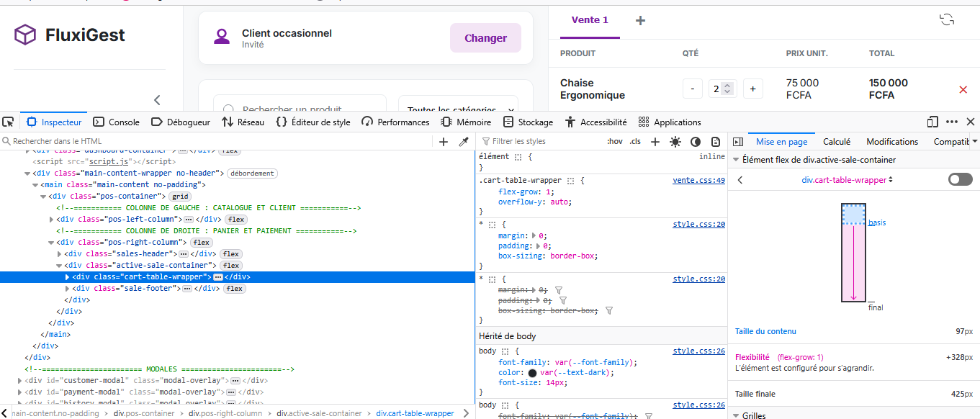Toggle the flex badge on sale-footer
The width and height of the screenshot is (980, 419).
pos(235,289)
